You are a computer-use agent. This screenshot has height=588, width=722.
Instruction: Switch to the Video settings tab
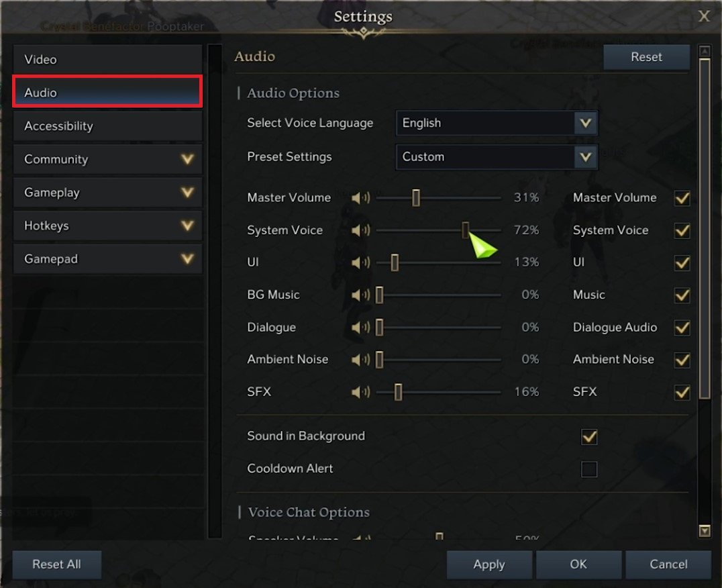tap(107, 60)
